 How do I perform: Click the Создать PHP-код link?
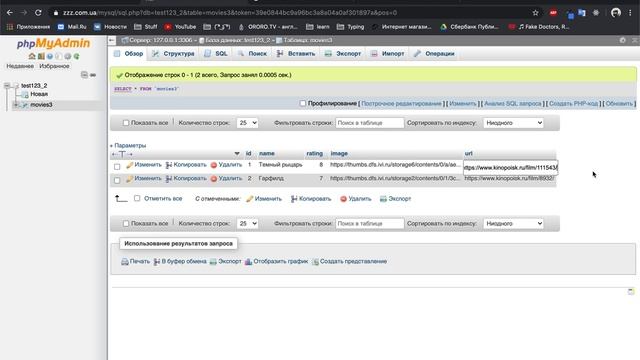(x=573, y=104)
